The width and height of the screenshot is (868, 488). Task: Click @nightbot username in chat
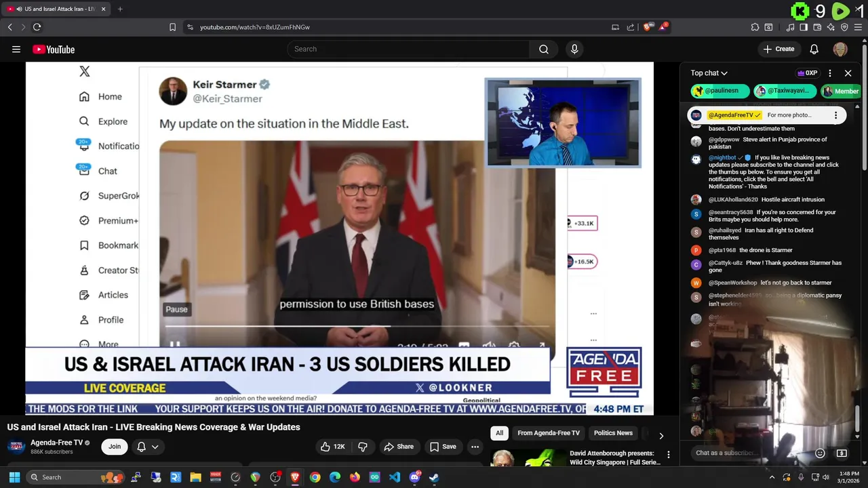pos(723,157)
